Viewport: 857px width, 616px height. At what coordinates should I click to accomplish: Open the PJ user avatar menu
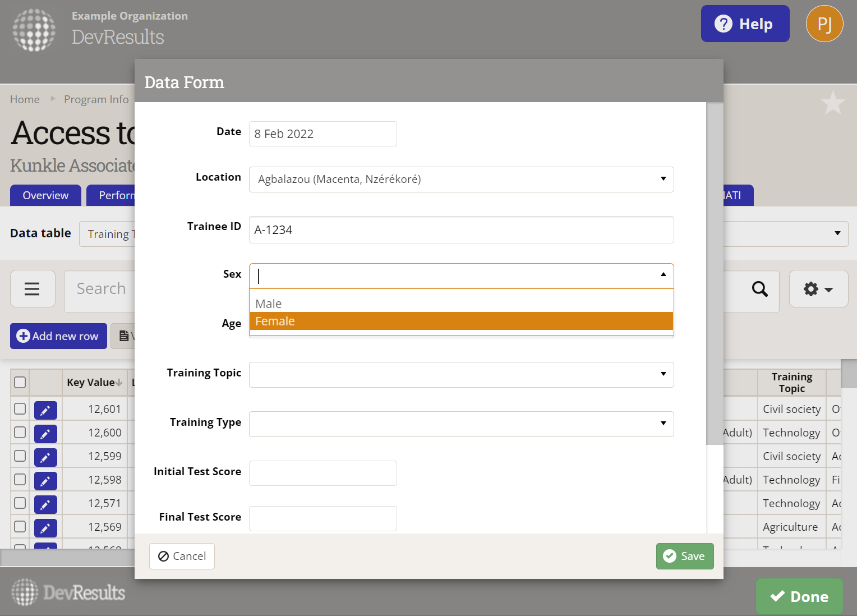tap(824, 24)
